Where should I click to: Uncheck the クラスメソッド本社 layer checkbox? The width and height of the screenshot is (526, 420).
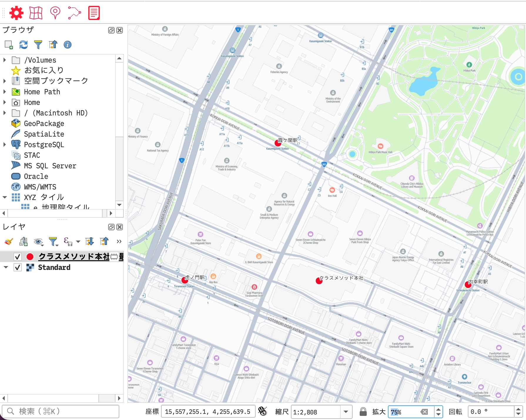click(x=17, y=256)
